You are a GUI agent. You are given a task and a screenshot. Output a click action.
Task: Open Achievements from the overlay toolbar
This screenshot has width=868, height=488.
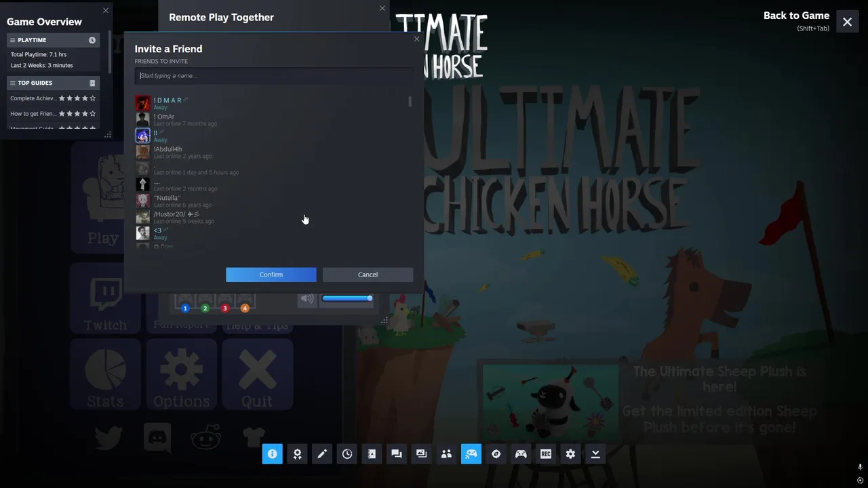coord(297,454)
